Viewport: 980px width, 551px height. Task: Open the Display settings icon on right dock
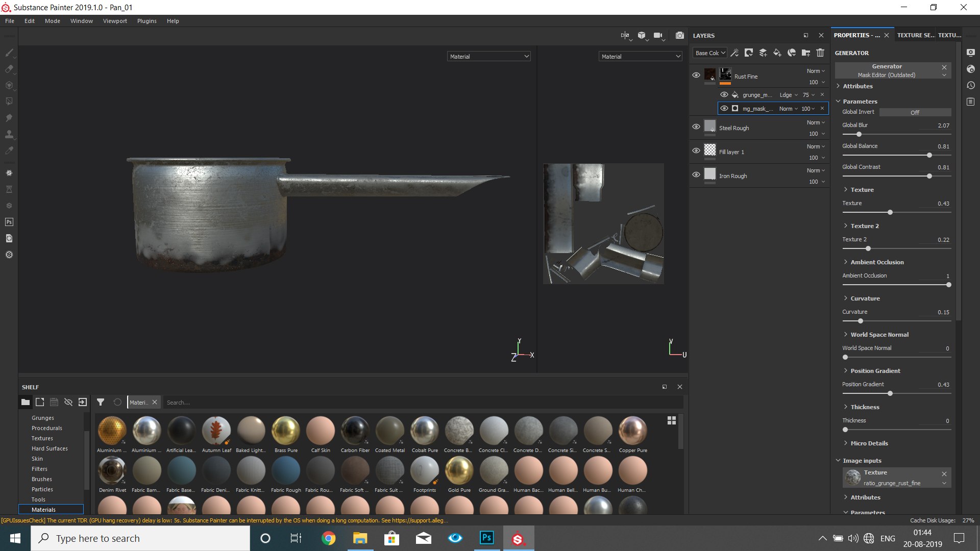tap(971, 53)
